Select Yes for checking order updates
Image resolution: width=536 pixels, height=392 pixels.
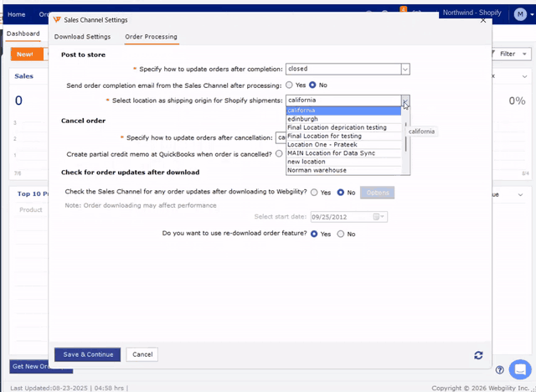(x=314, y=193)
